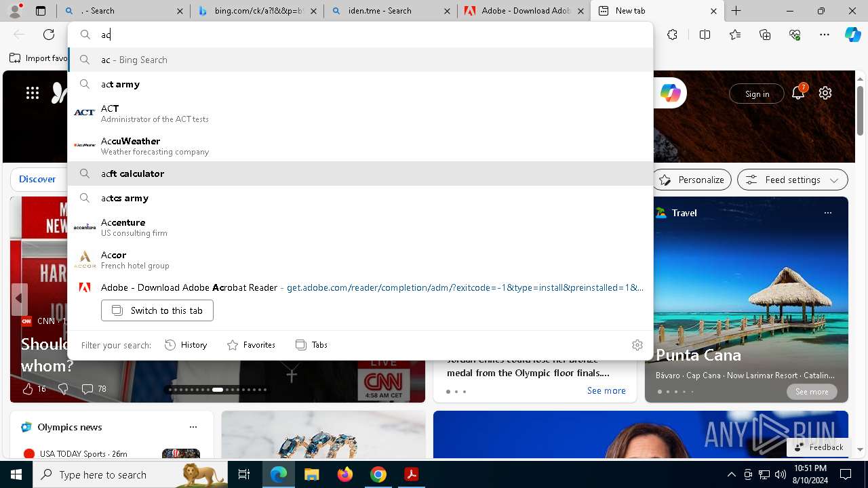Open page settings gear icon
The image size is (868, 488).
click(825, 94)
